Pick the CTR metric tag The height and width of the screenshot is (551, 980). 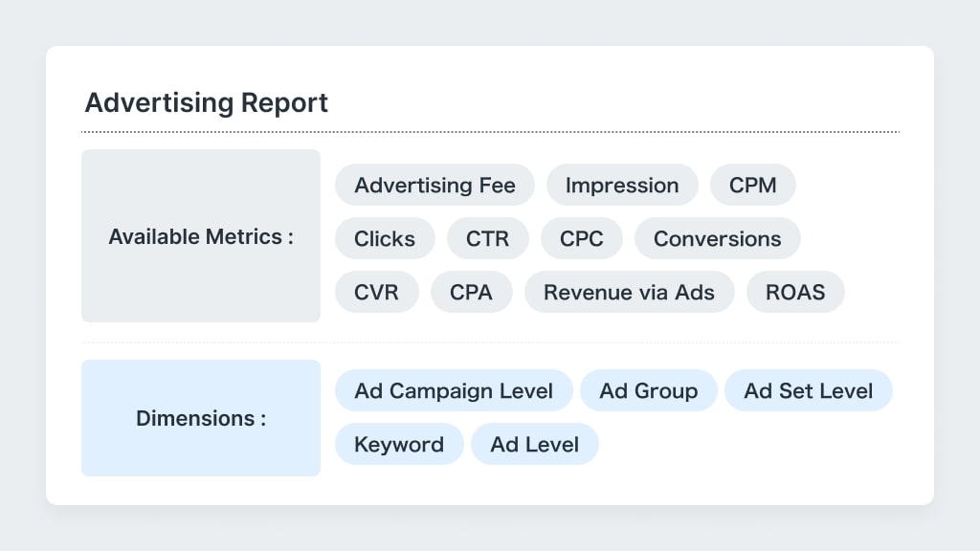tap(487, 238)
